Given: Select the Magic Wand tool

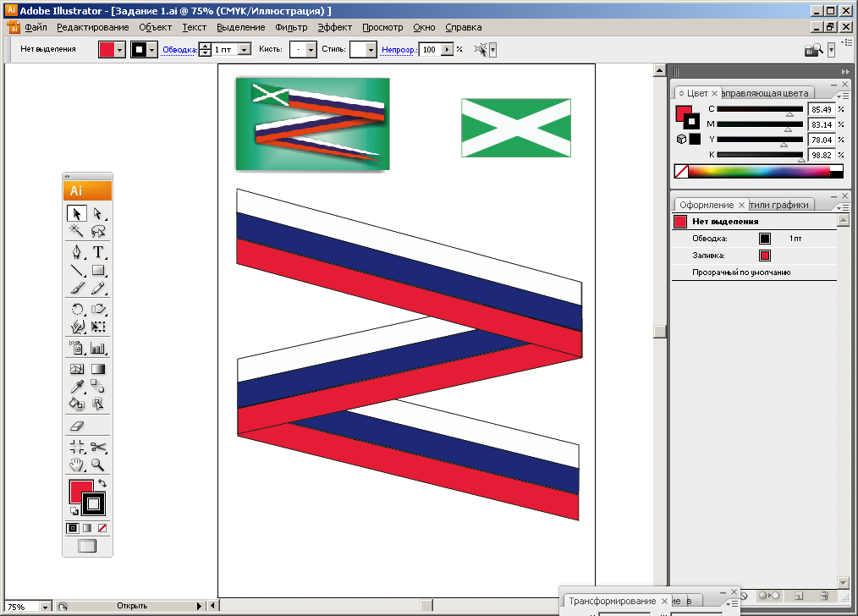Looking at the screenshot, I should click(x=77, y=231).
